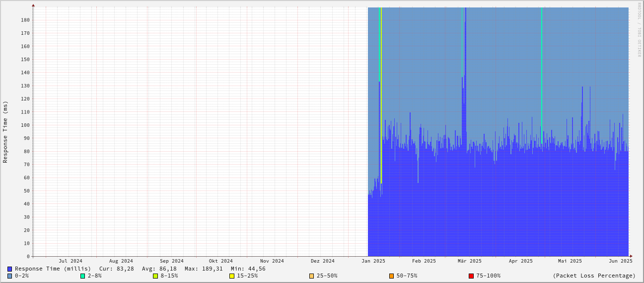Select the 'Response Time (millis)' legend label
The width and height of the screenshot is (644, 283).
tap(53, 269)
